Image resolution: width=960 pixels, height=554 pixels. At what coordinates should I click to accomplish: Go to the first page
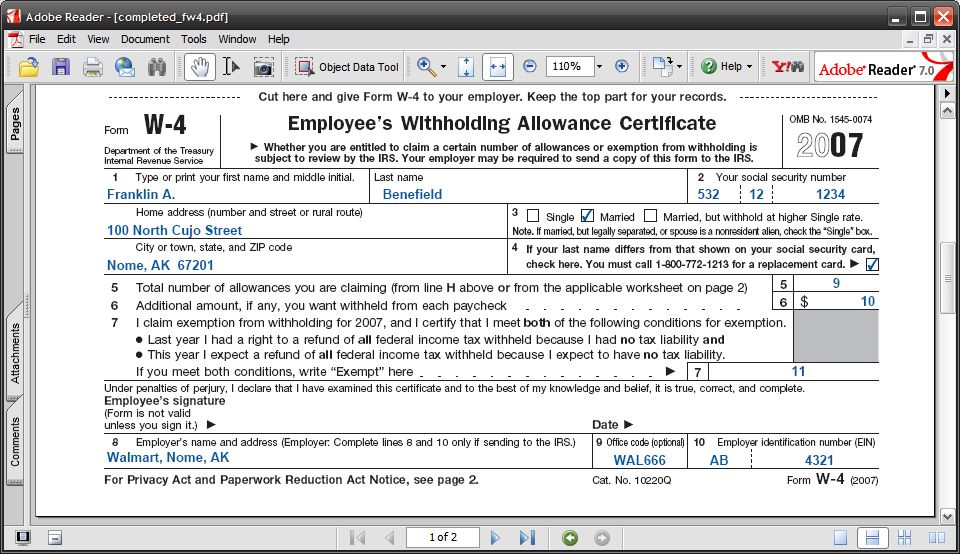(x=357, y=537)
